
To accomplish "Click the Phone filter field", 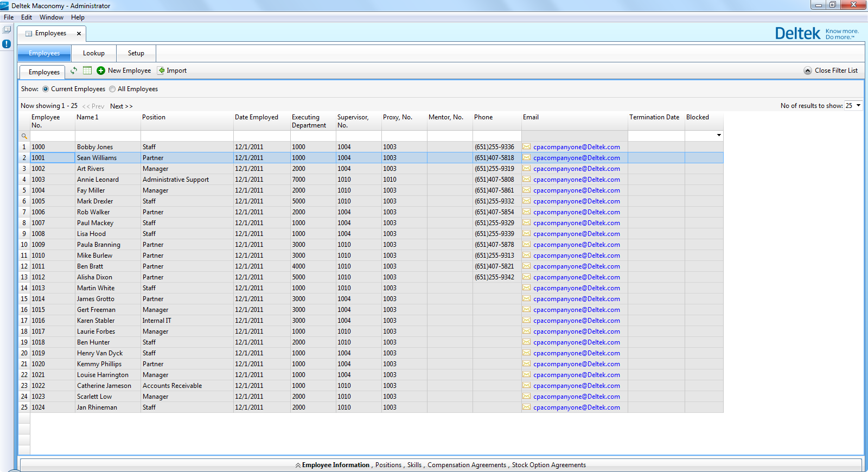I will pos(497,136).
